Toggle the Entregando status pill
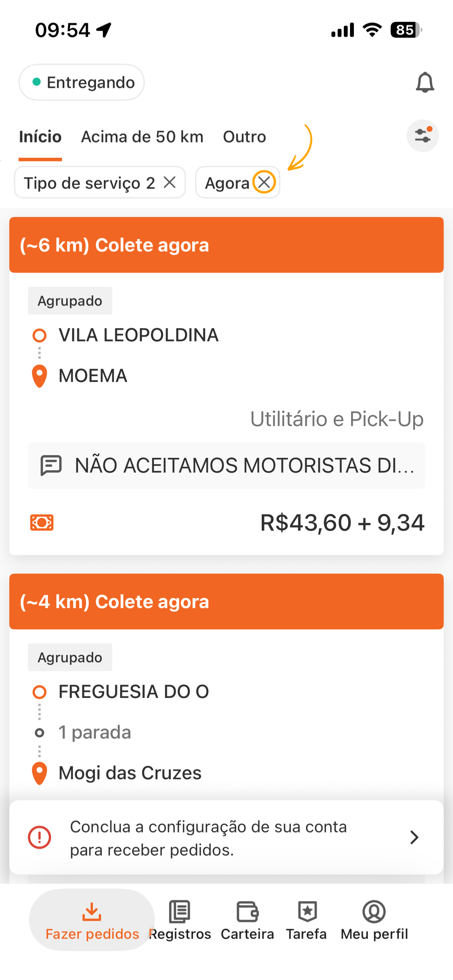Image resolution: width=453 pixels, height=980 pixels. pos(82,82)
